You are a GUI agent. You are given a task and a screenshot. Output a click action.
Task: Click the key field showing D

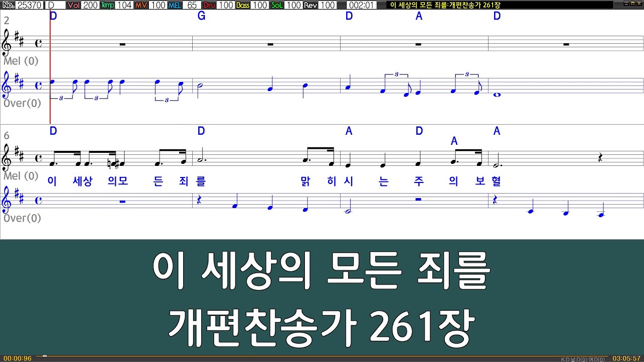tap(55, 5)
